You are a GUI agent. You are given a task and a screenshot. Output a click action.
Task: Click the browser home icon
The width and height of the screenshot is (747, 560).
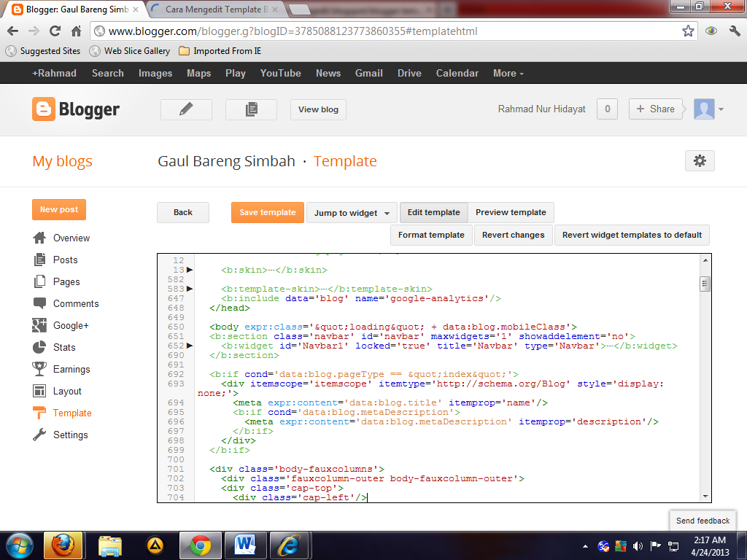click(x=76, y=31)
